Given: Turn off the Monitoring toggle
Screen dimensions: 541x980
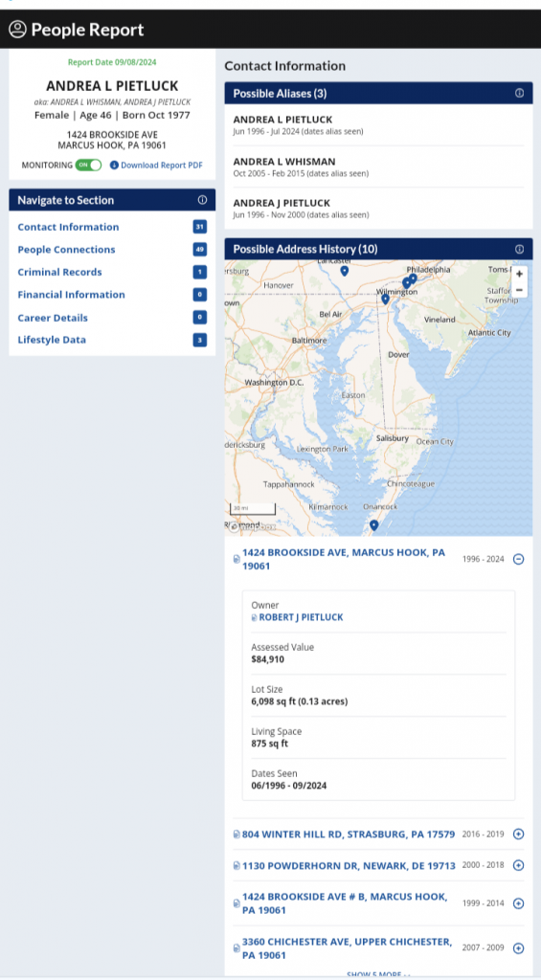Looking at the screenshot, I should point(88,165).
